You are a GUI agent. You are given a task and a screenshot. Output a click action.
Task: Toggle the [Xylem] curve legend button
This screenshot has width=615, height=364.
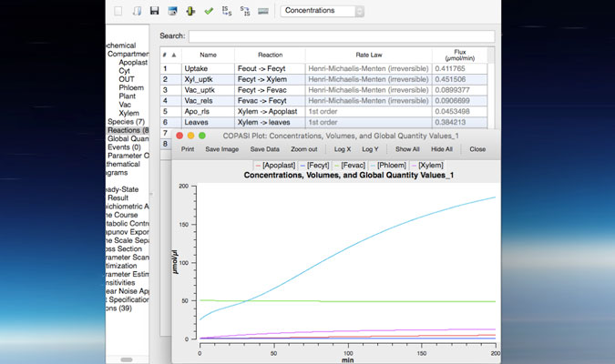[x=427, y=165]
